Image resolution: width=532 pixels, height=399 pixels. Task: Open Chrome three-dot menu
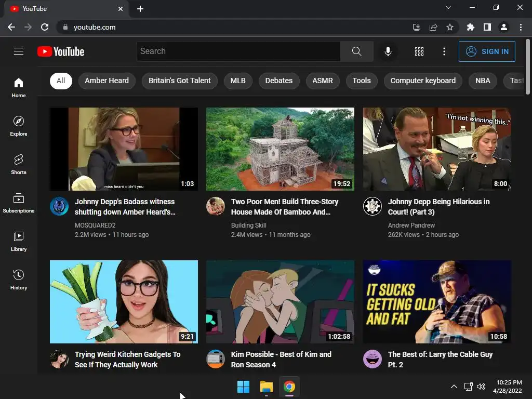(521, 27)
